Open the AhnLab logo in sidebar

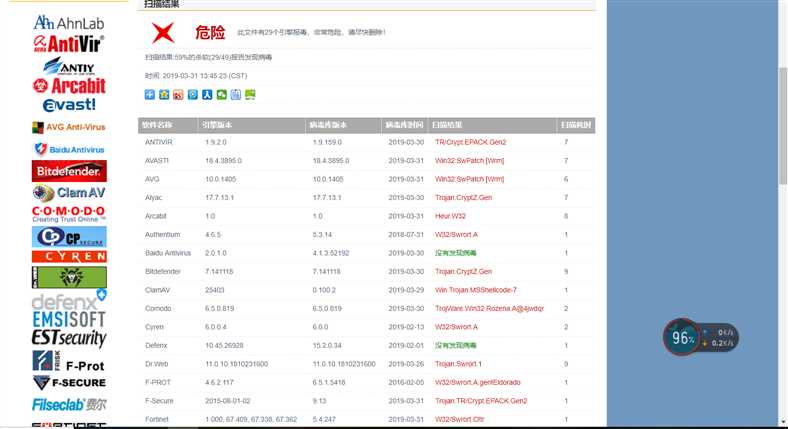pyautogui.click(x=69, y=23)
